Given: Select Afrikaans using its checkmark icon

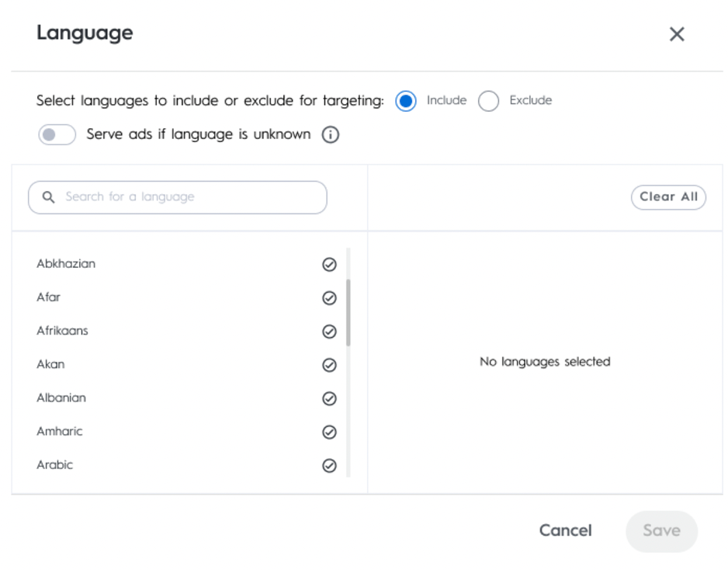Looking at the screenshot, I should 329,332.
